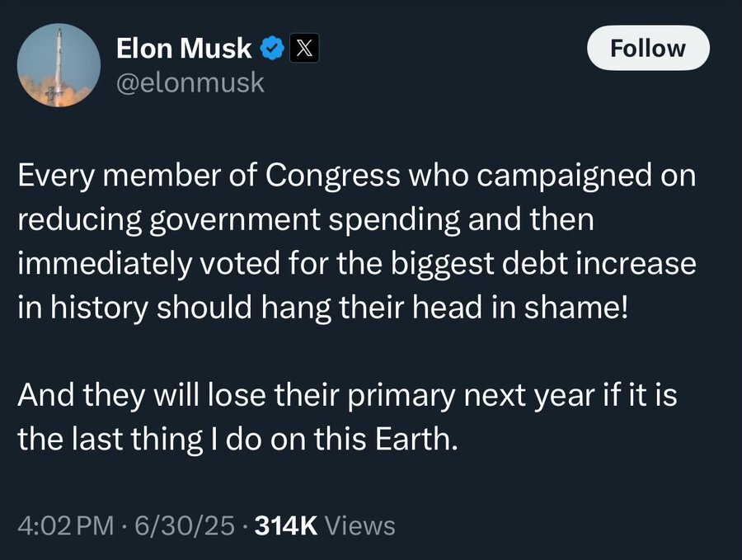
Task: Click the X affiliation badge icon
Action: click(304, 49)
